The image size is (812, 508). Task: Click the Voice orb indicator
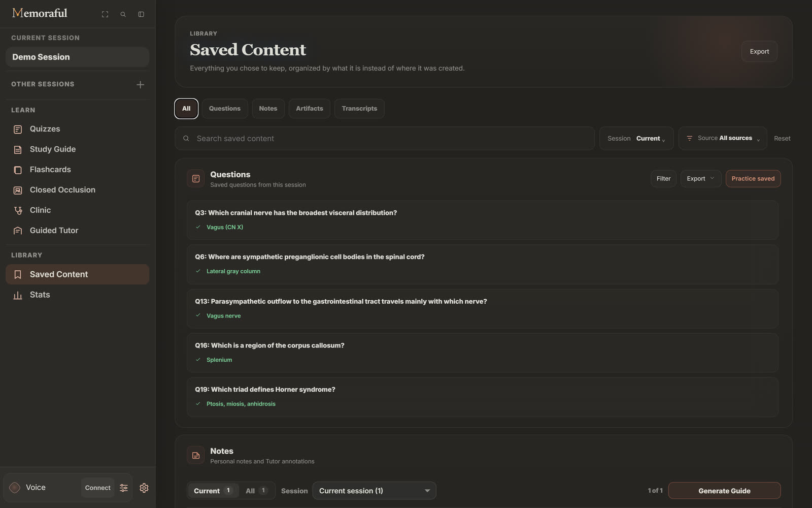tap(15, 488)
